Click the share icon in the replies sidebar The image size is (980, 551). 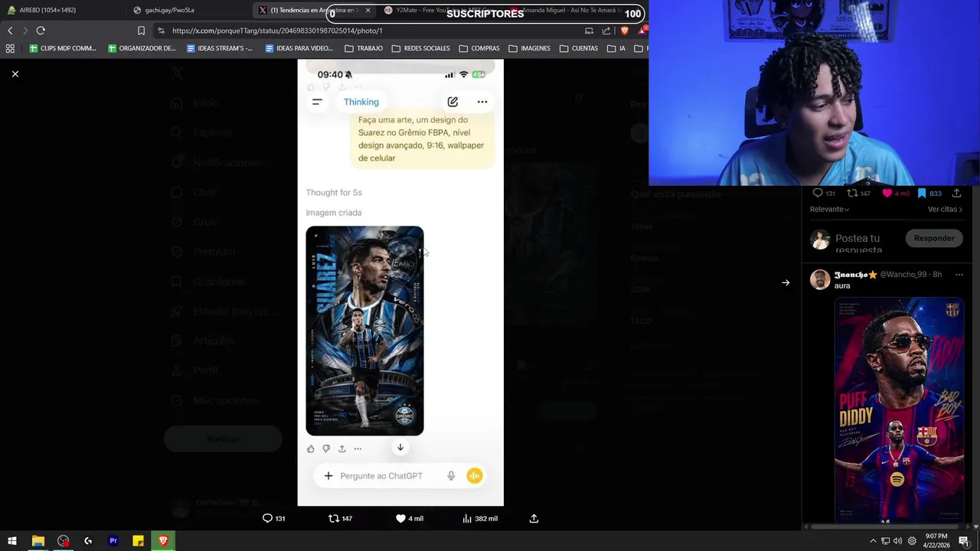coord(956,193)
